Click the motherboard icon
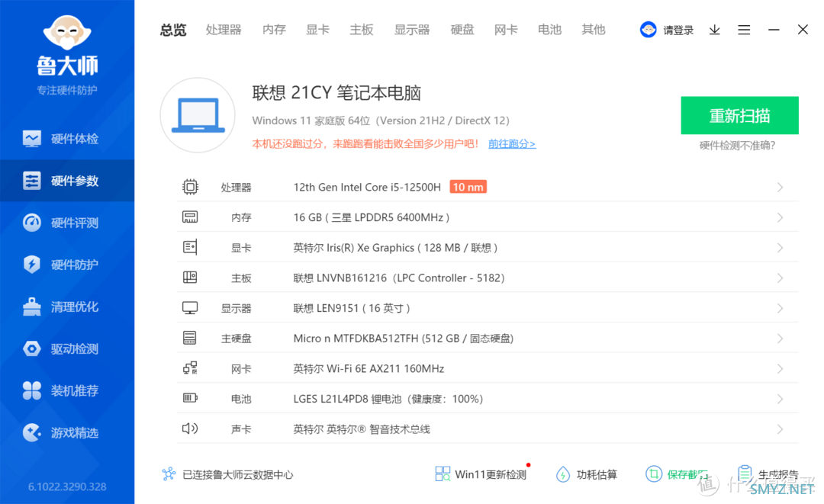Viewport: 824px width, 504px height. [190, 278]
